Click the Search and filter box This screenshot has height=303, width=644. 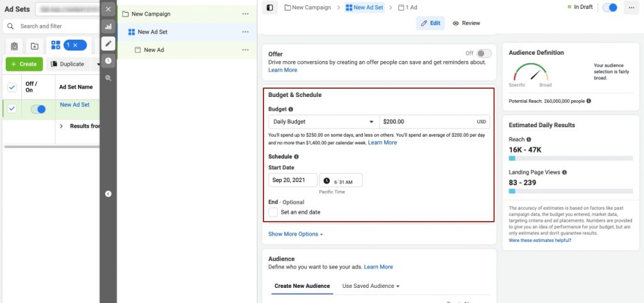(52, 26)
